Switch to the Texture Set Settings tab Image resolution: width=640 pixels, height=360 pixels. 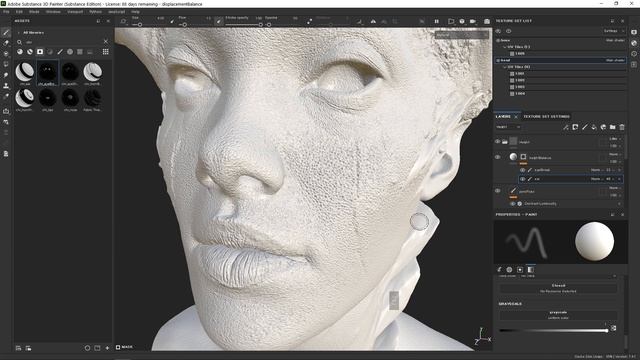coord(547,117)
